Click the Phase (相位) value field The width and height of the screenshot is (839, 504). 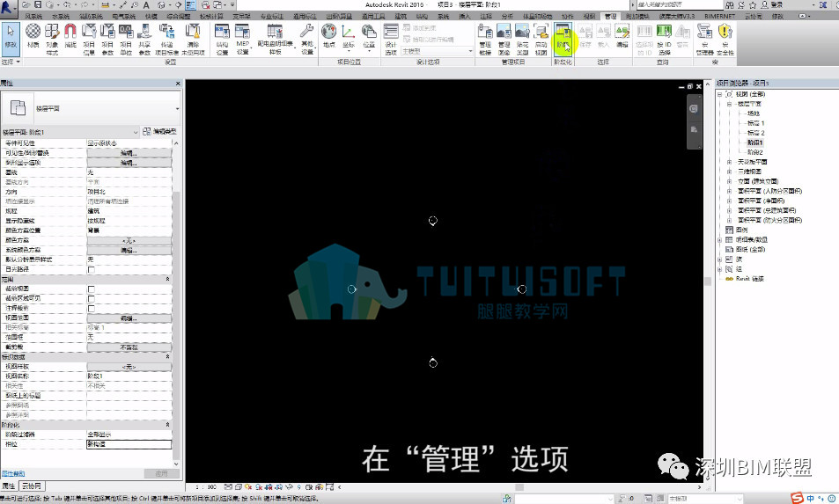[129, 444]
